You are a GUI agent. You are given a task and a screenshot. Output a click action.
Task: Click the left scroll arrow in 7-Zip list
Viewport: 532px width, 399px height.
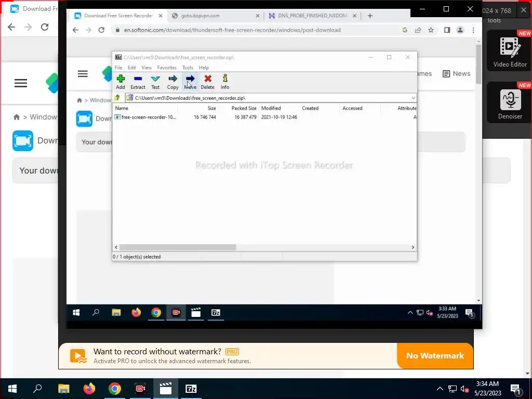(116, 247)
